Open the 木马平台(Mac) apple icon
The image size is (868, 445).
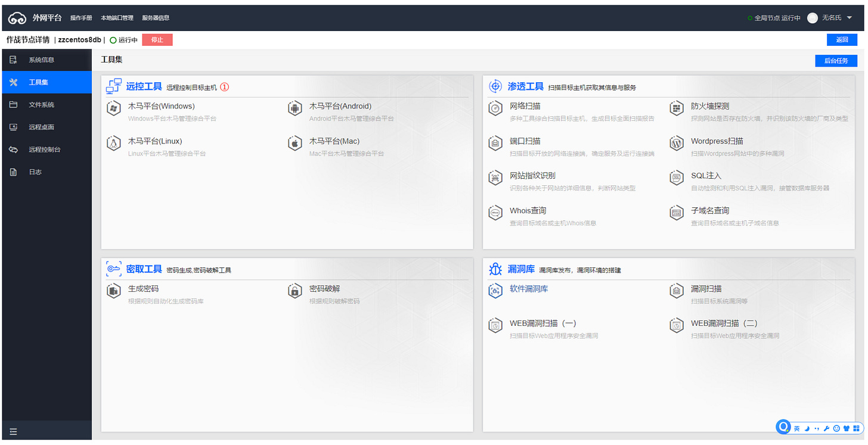[x=294, y=144]
